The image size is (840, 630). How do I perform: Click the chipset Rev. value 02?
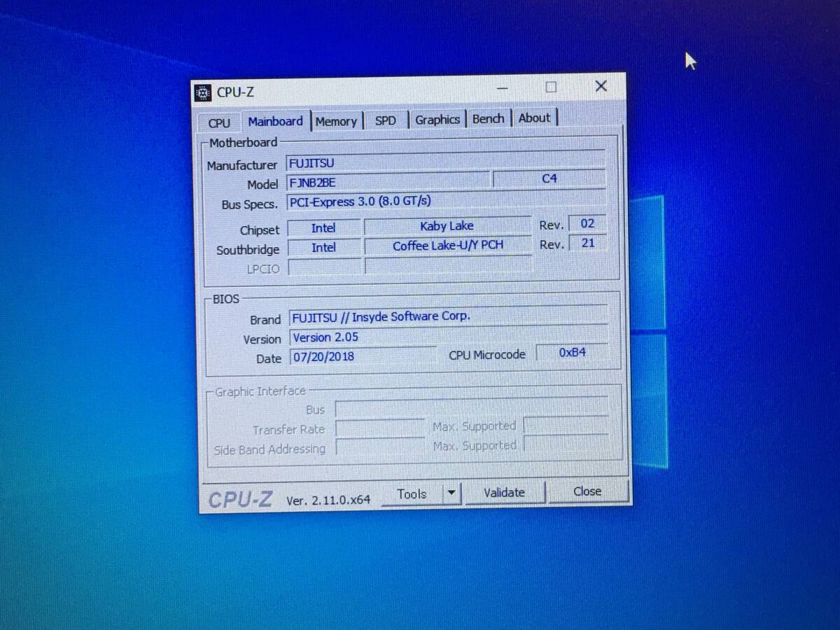pos(587,224)
